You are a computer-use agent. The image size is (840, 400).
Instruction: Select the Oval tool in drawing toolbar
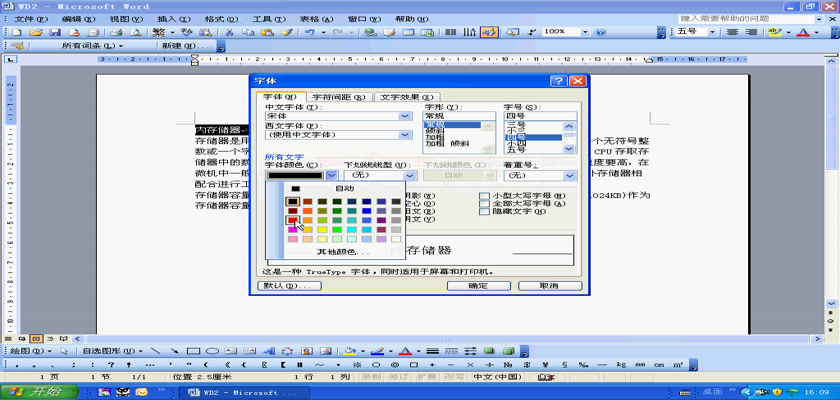(x=212, y=351)
